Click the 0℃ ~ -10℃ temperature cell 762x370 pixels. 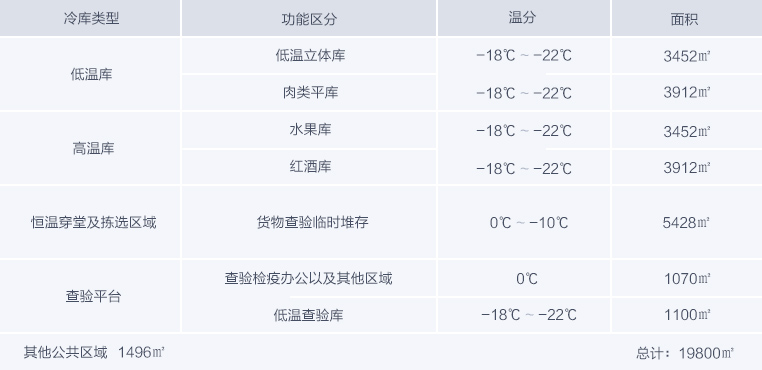click(523, 222)
